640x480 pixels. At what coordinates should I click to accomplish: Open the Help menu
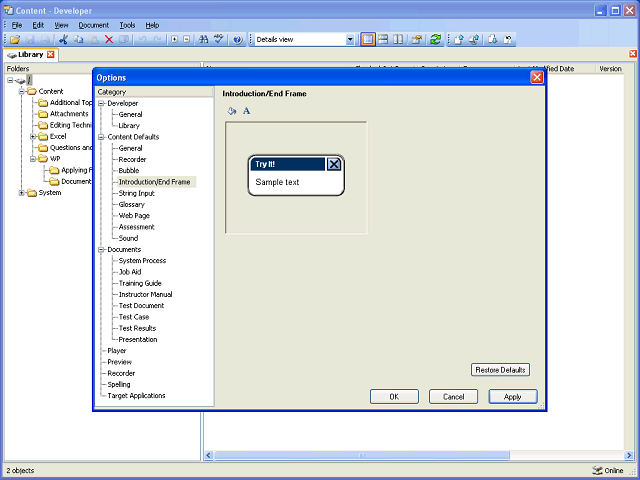[152, 25]
